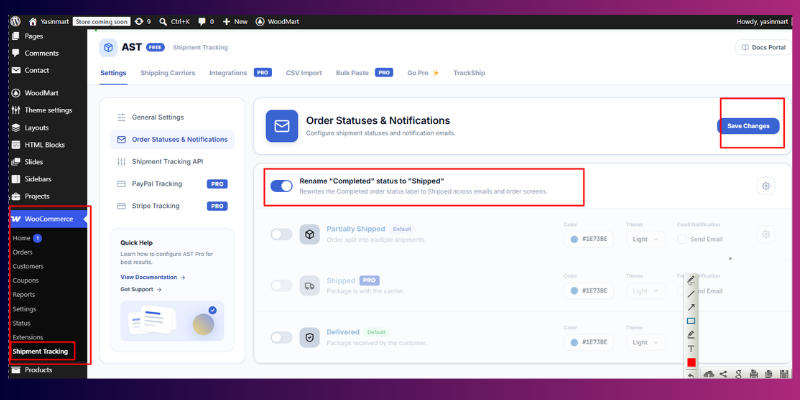Viewport: 800px width, 400px height.
Task: Open Theme settings in the sidebar
Action: [x=48, y=110]
